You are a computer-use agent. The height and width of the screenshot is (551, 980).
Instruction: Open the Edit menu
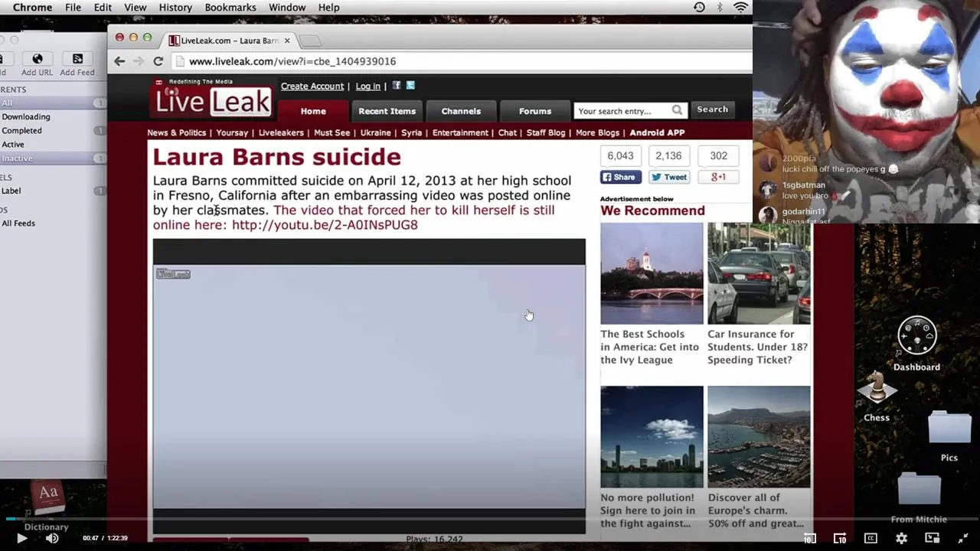tap(103, 8)
